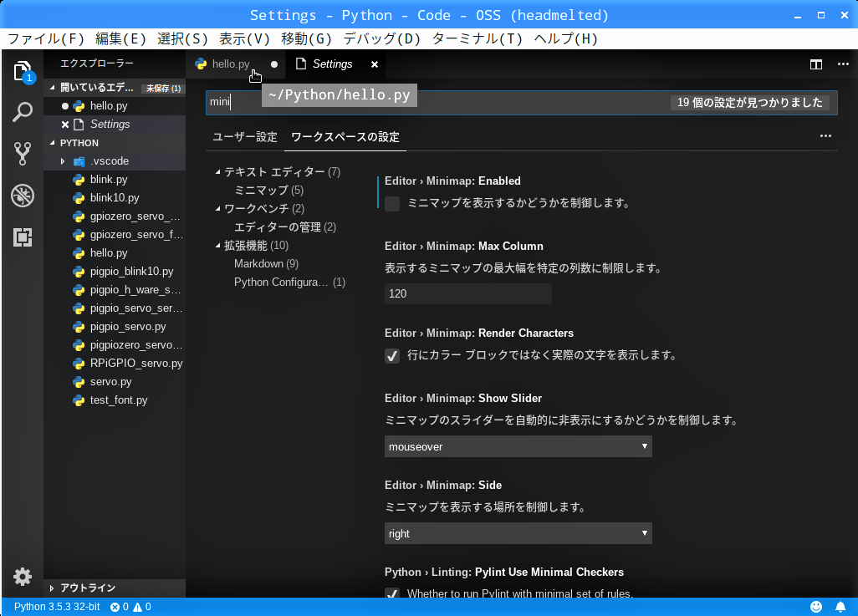Open the Search view icon
858x616 pixels.
[x=23, y=112]
